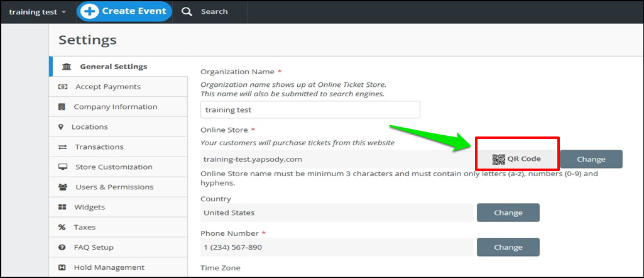Click the FAQ Setup question mark icon
The image size is (644, 278).
[x=62, y=248]
